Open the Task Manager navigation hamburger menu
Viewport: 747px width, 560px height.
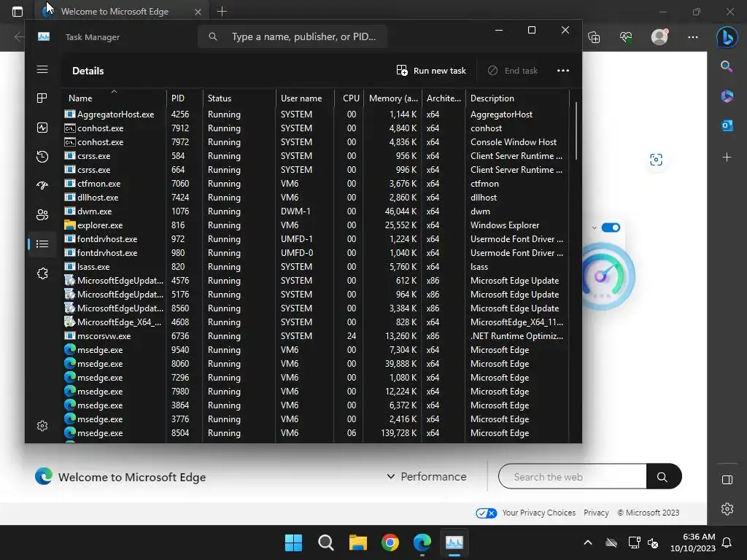(x=42, y=69)
